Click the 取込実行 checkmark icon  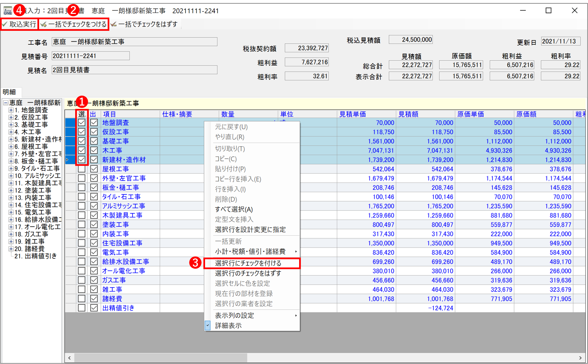[x=5, y=24]
